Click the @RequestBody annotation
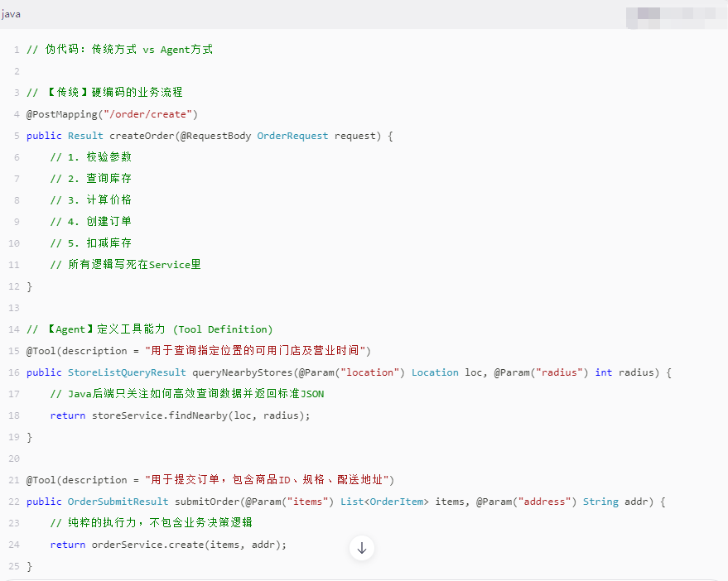 (x=215, y=136)
